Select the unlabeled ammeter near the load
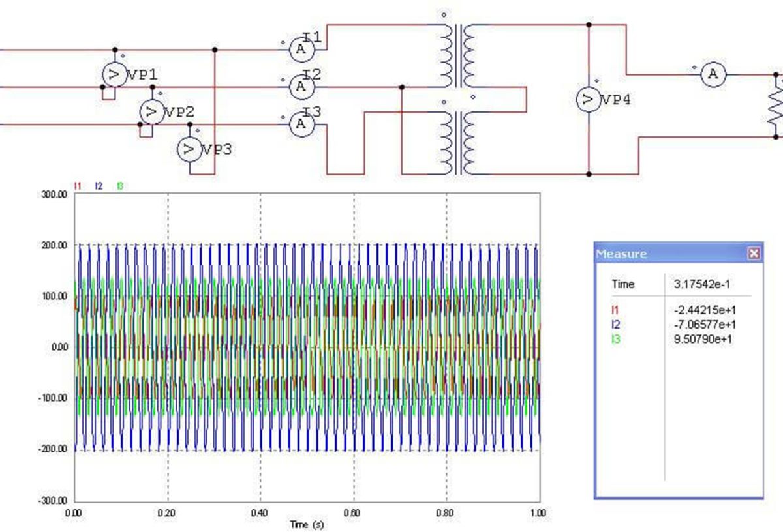 pos(713,75)
